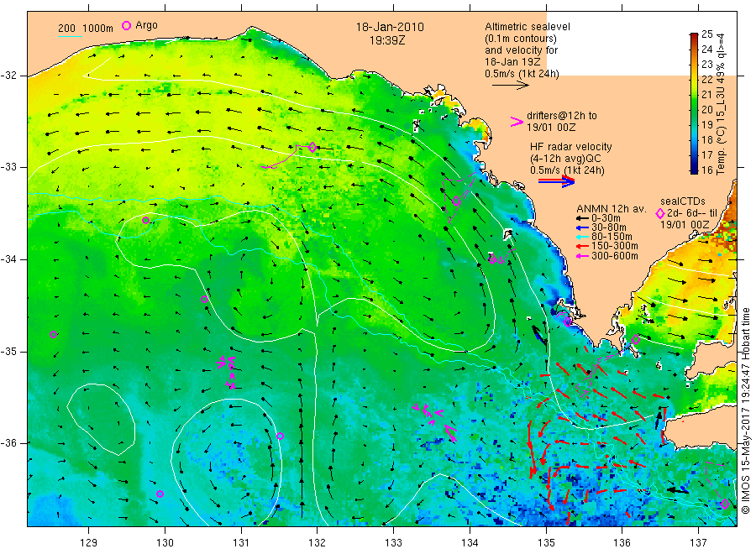Click the IMOS copyright timestamp text

tap(746, 410)
